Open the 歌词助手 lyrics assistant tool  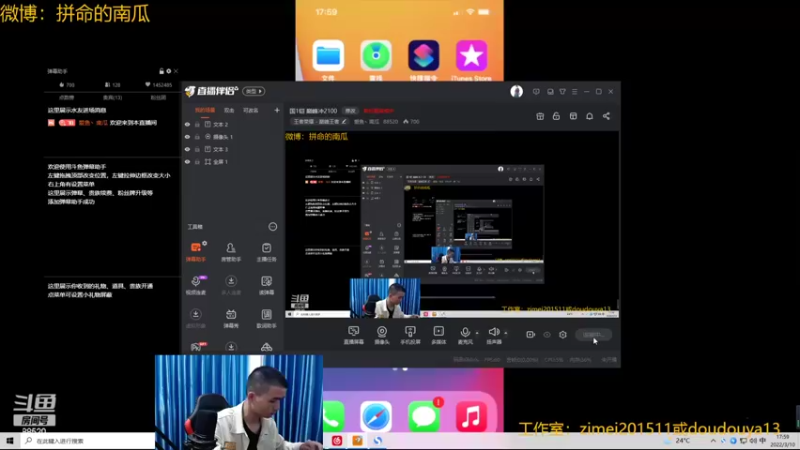pos(266,318)
